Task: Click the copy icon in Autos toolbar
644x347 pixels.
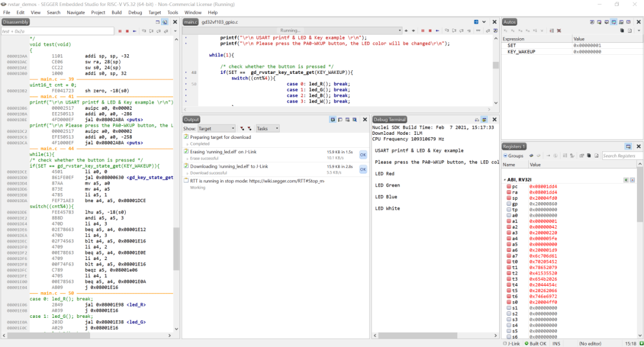Action: [622, 31]
